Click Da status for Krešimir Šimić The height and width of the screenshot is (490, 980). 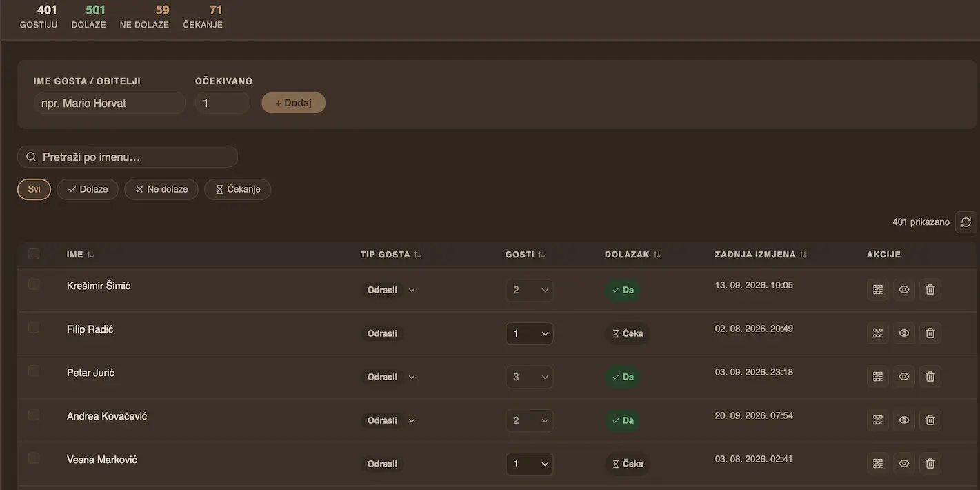click(x=623, y=290)
